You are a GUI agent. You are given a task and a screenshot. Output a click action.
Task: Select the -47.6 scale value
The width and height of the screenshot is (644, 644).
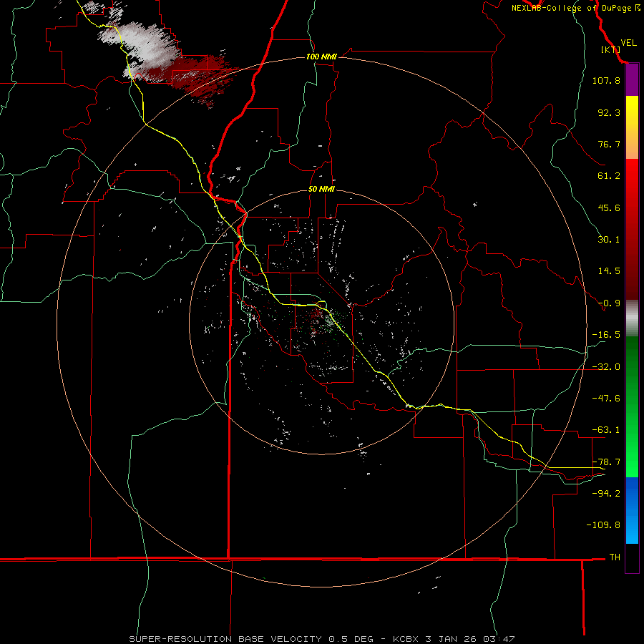606,399
